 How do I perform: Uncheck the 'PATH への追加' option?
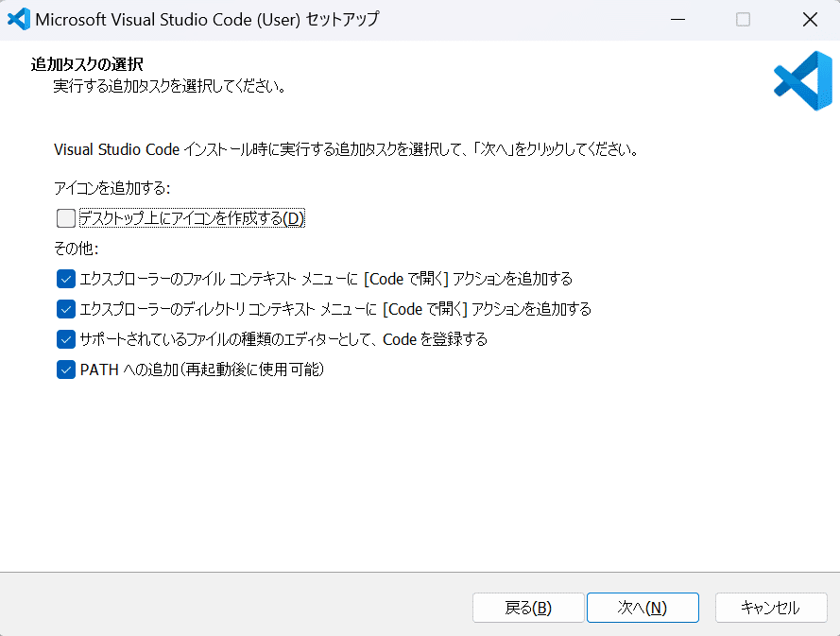pos(65,370)
